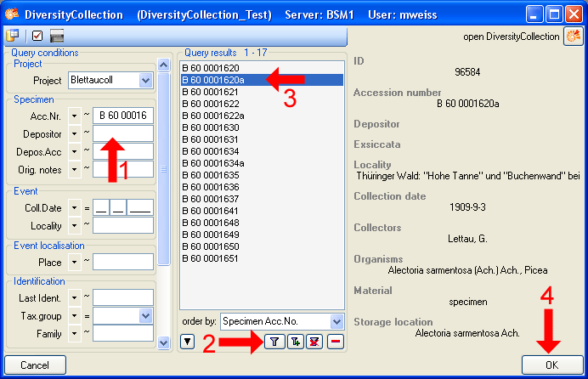
Task: Click the open DiversityCollection module icon
Action: pos(574,37)
